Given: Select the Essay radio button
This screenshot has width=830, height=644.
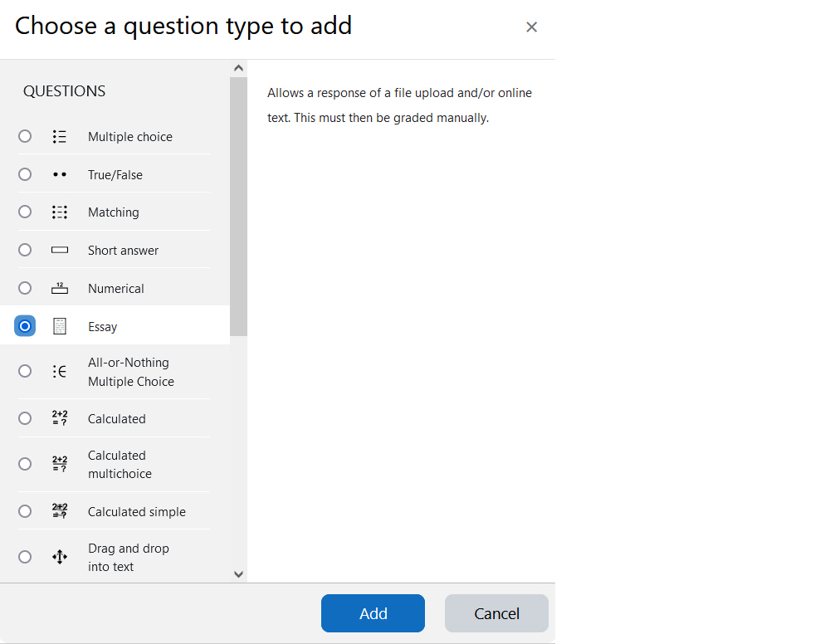Looking at the screenshot, I should click(25, 326).
